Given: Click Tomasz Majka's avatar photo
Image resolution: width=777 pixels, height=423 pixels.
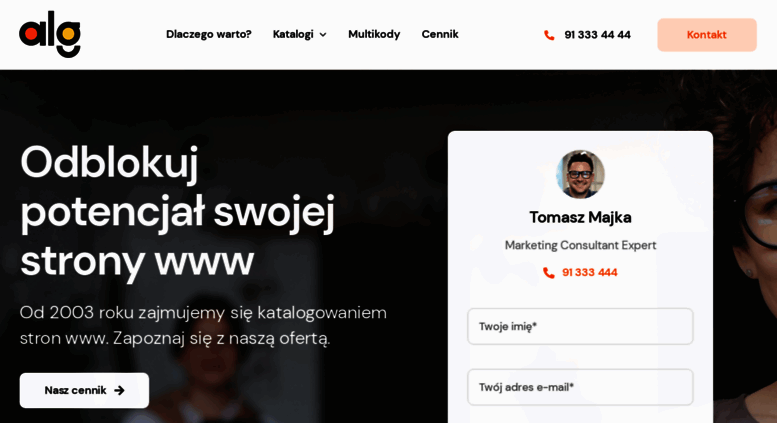Looking at the screenshot, I should click(x=580, y=174).
